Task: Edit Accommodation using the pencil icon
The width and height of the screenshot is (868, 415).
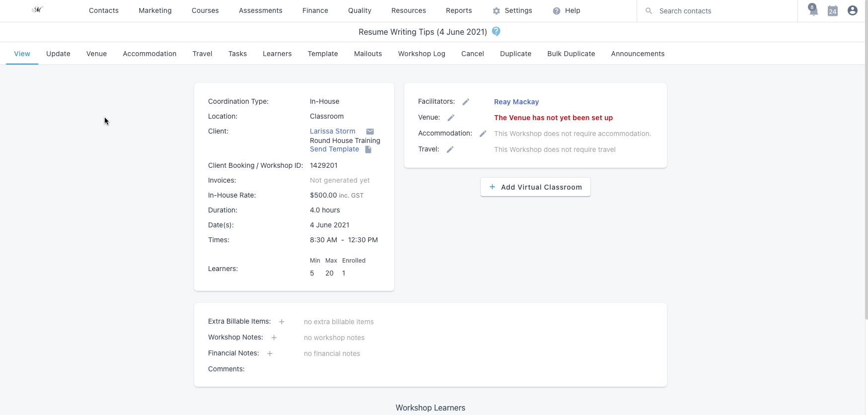Action: coord(483,134)
